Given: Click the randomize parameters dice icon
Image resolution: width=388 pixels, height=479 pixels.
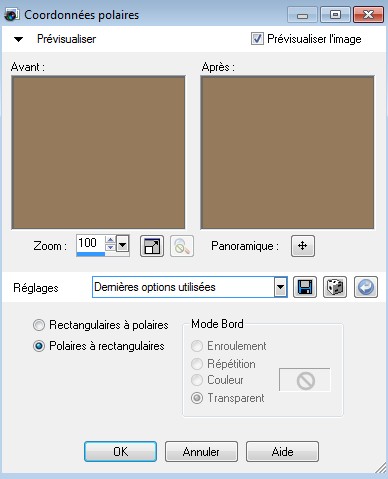Looking at the screenshot, I should 335,287.
